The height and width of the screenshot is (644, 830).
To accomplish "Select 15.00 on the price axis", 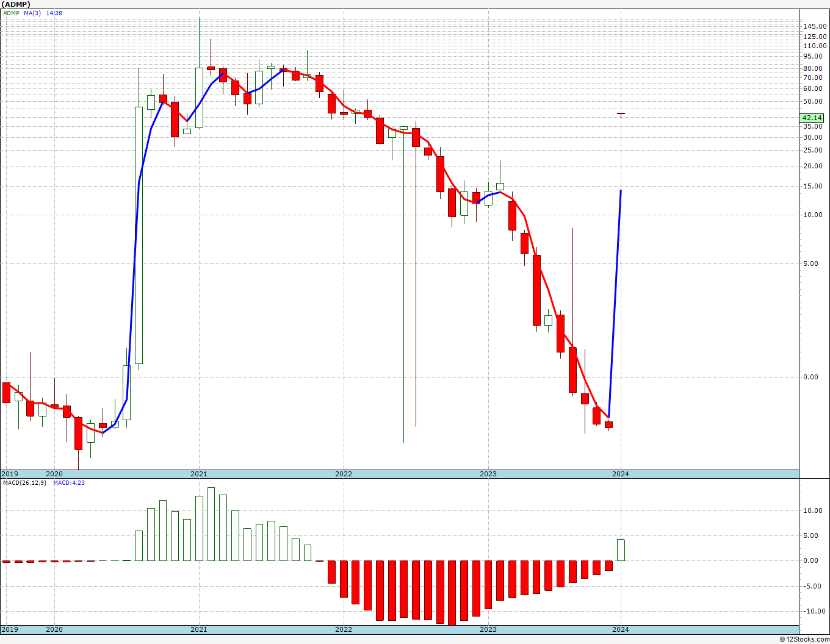I will point(814,186).
